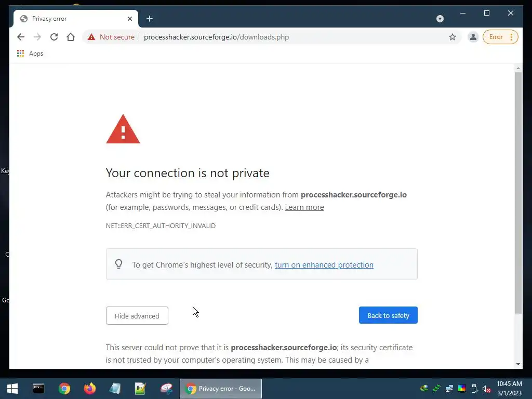Click the colorful display icon in the tray
The height and width of the screenshot is (399, 532).
click(x=462, y=389)
